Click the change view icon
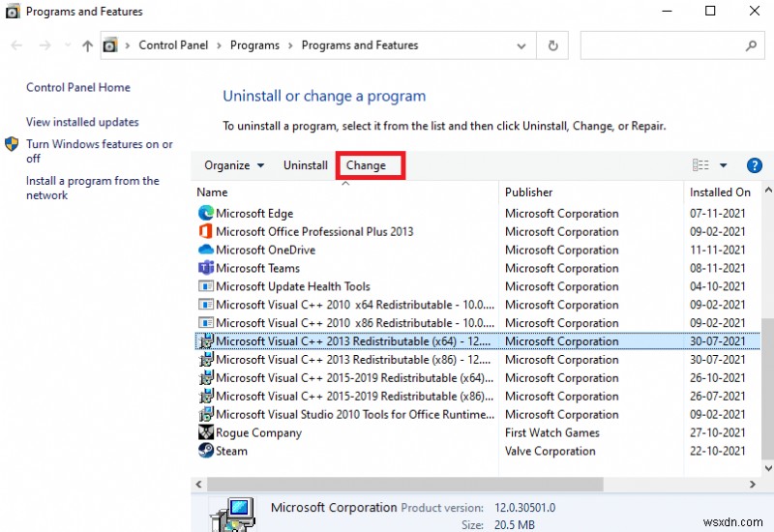774x532 pixels. click(700, 164)
